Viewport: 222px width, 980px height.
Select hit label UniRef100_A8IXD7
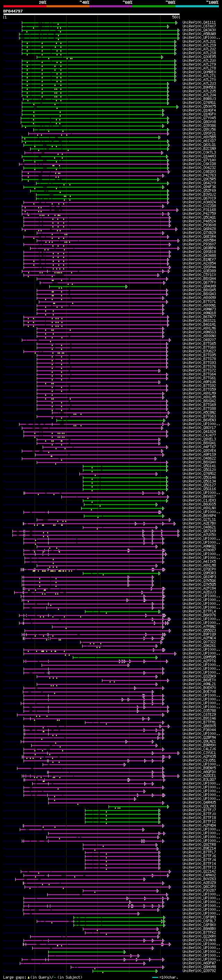[x=199, y=141]
